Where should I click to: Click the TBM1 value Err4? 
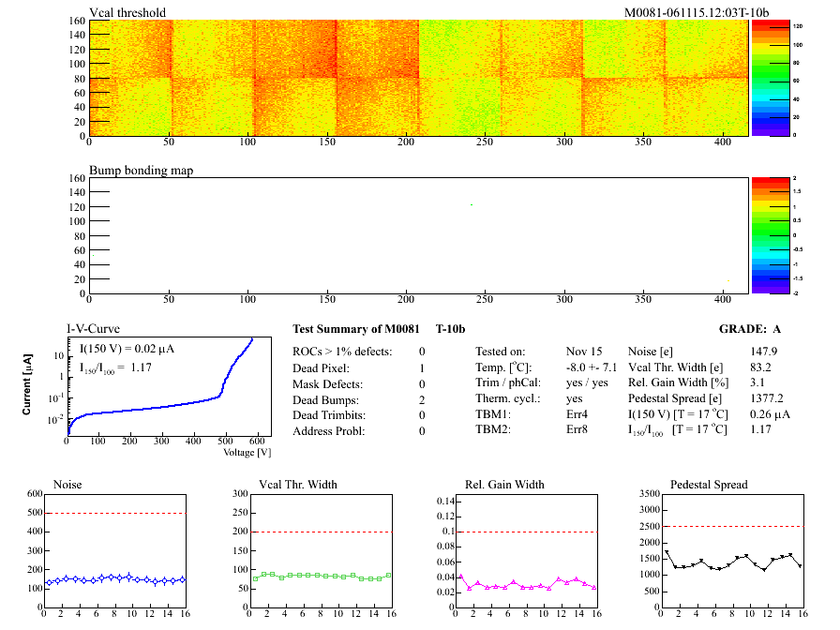pos(578,413)
